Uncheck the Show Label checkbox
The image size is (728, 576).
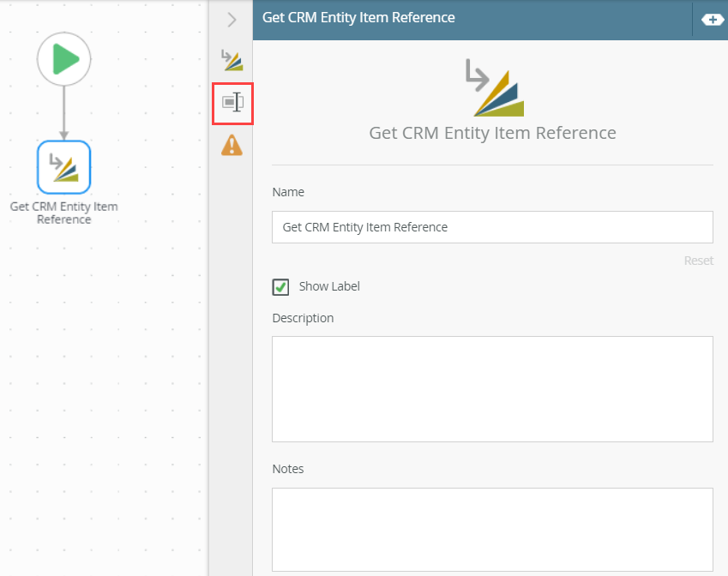click(x=280, y=287)
